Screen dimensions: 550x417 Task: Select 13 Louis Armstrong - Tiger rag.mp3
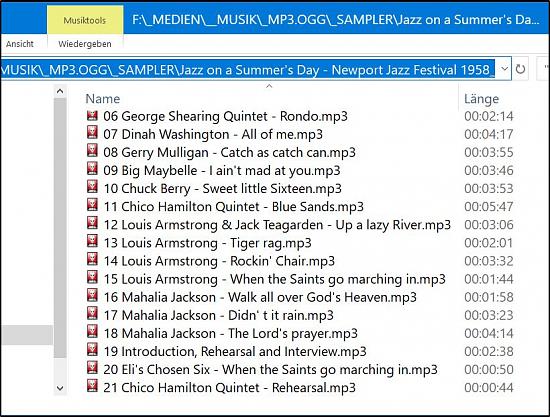[207, 243]
